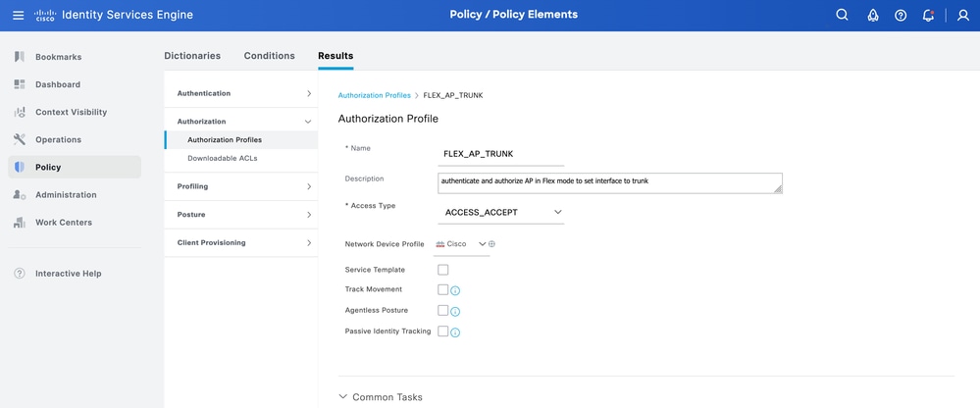Image resolution: width=980 pixels, height=408 pixels.
Task: Click the Name field FLEX_AP_TRUNK
Action: click(x=501, y=154)
